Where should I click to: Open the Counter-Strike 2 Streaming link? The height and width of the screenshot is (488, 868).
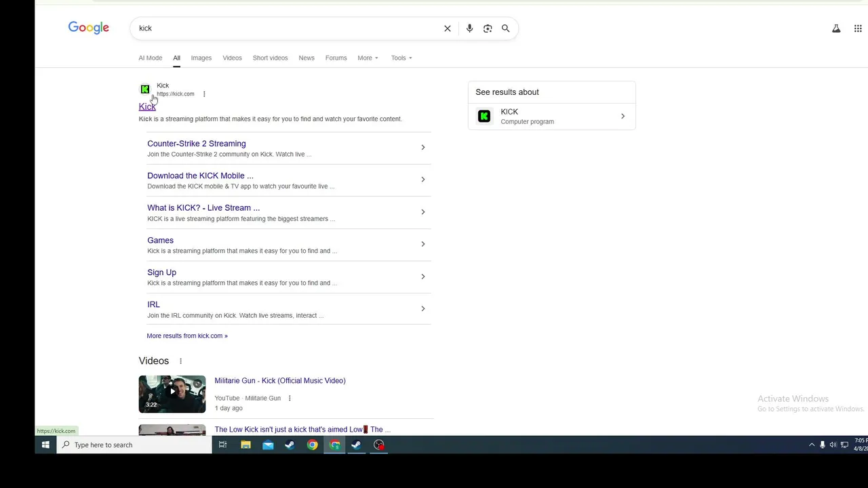(x=197, y=144)
